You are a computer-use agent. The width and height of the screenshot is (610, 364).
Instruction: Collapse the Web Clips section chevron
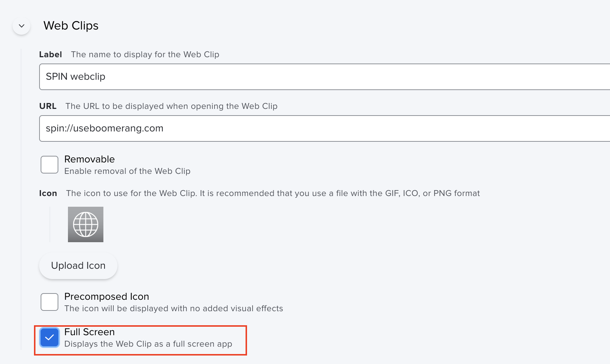(21, 26)
